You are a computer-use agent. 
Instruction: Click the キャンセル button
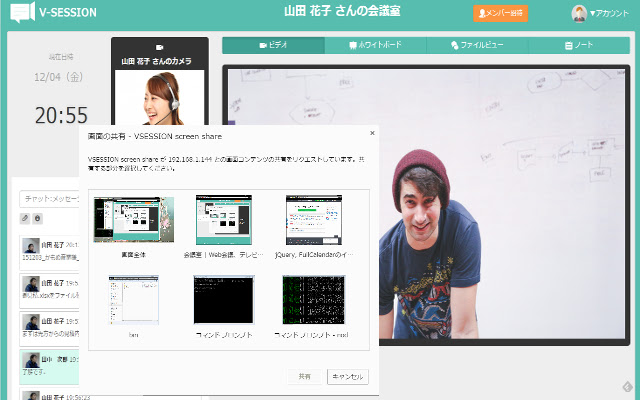tap(348, 376)
